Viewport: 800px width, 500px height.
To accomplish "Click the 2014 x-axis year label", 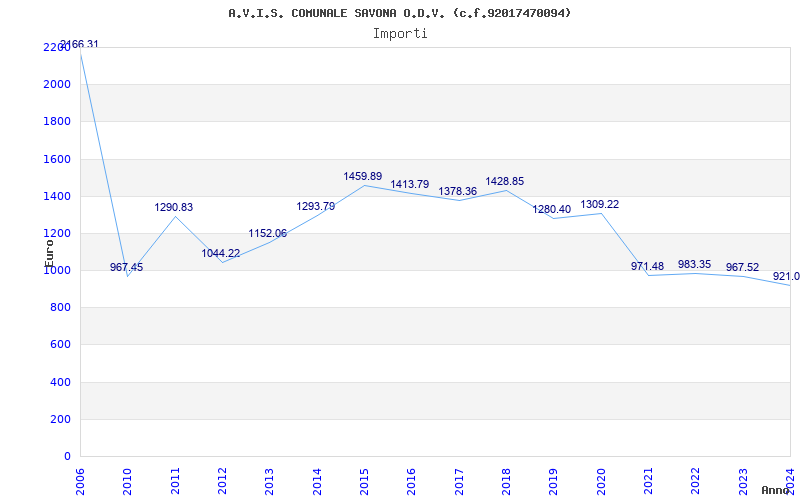I will [x=317, y=482].
